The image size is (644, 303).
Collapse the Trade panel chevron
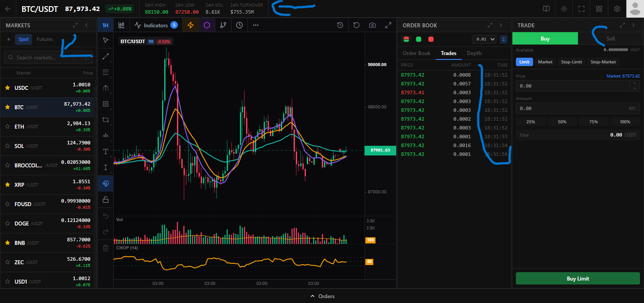pyautogui.click(x=633, y=26)
